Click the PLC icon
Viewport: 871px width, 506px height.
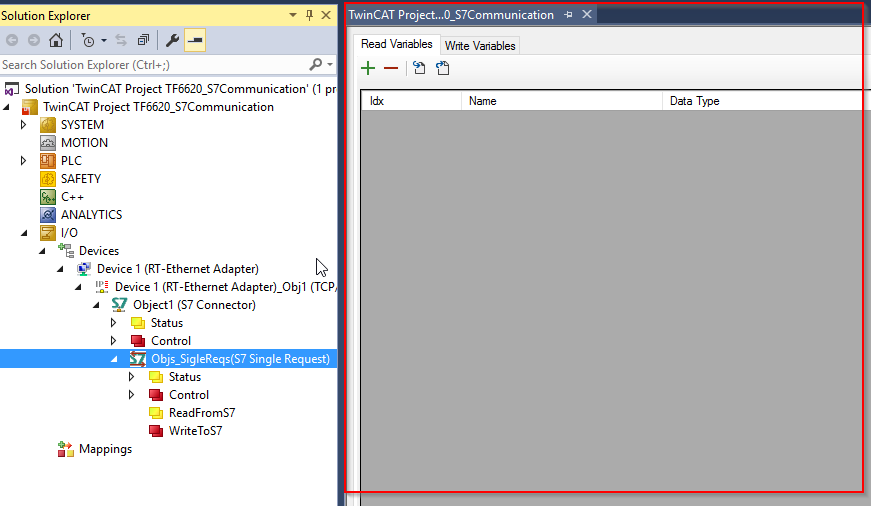tap(48, 161)
